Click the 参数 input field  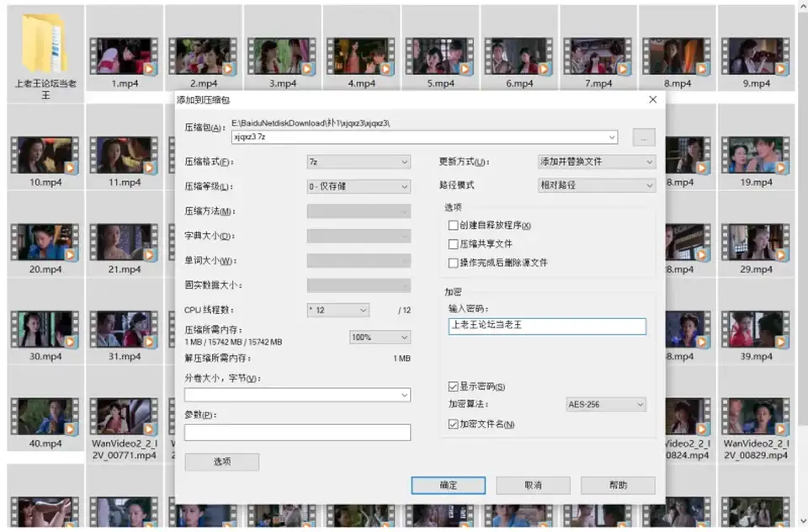click(x=297, y=433)
